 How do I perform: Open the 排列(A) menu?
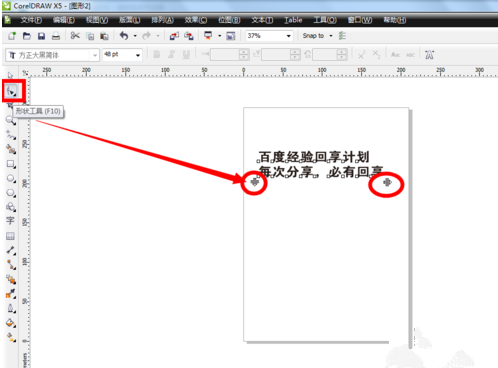point(162,20)
